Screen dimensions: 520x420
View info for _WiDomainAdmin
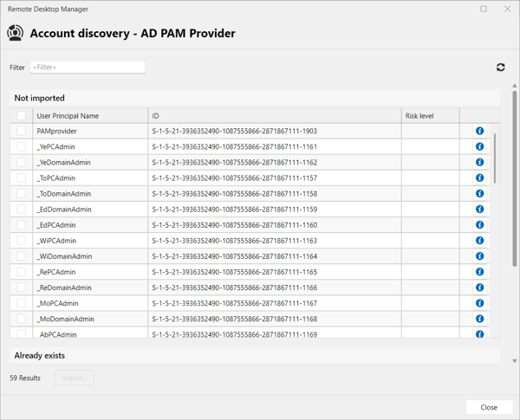pos(479,256)
